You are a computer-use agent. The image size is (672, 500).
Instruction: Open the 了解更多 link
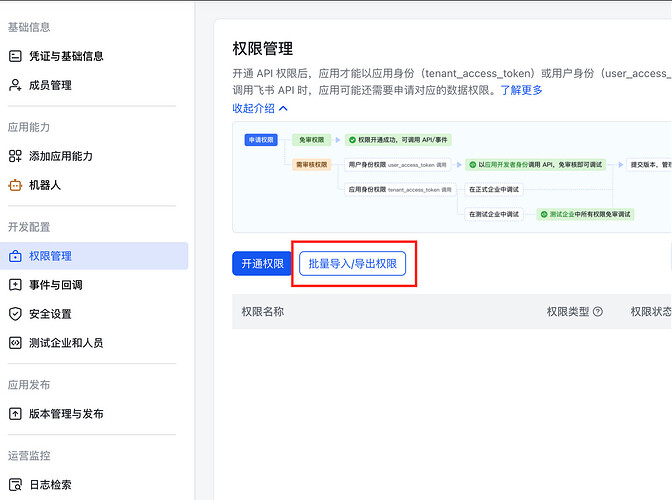coord(521,90)
